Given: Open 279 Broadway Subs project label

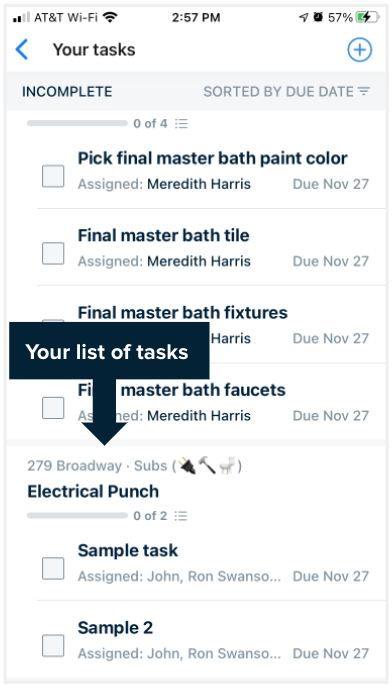Looking at the screenshot, I should (x=135, y=466).
